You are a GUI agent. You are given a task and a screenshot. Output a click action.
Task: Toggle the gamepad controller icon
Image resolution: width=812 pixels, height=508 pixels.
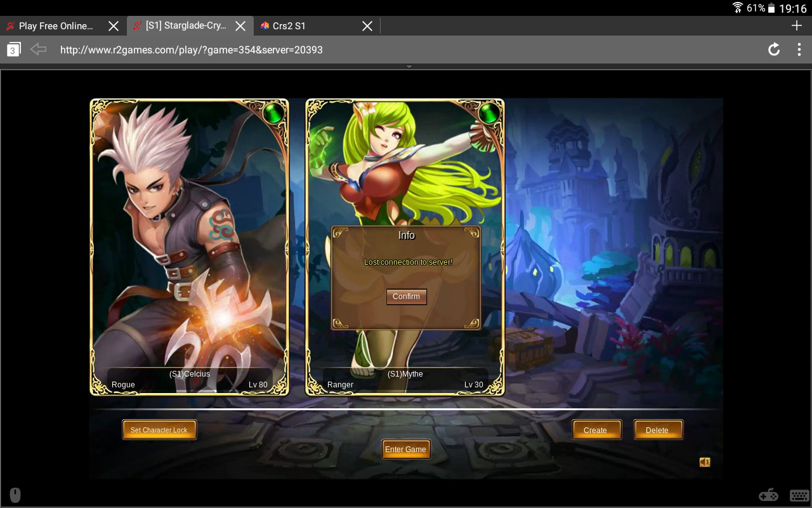(x=768, y=495)
